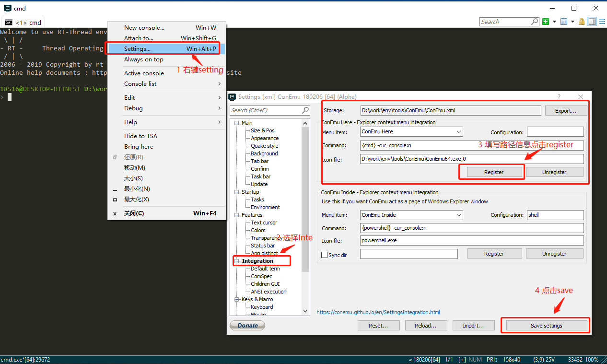
Task: Select New console... in context menu
Action: (x=144, y=28)
